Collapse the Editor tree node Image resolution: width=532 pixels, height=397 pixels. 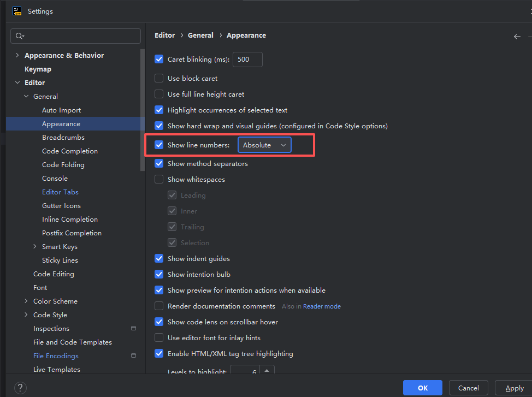click(17, 82)
